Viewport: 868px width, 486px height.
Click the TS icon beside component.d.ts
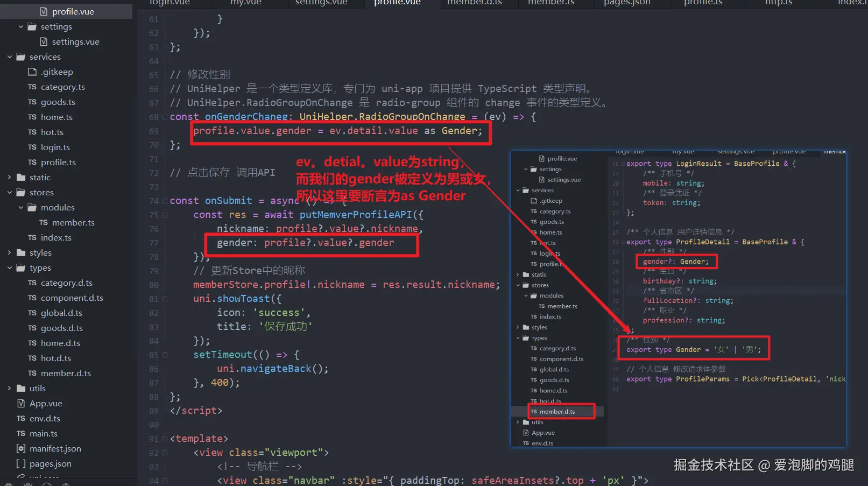point(32,298)
